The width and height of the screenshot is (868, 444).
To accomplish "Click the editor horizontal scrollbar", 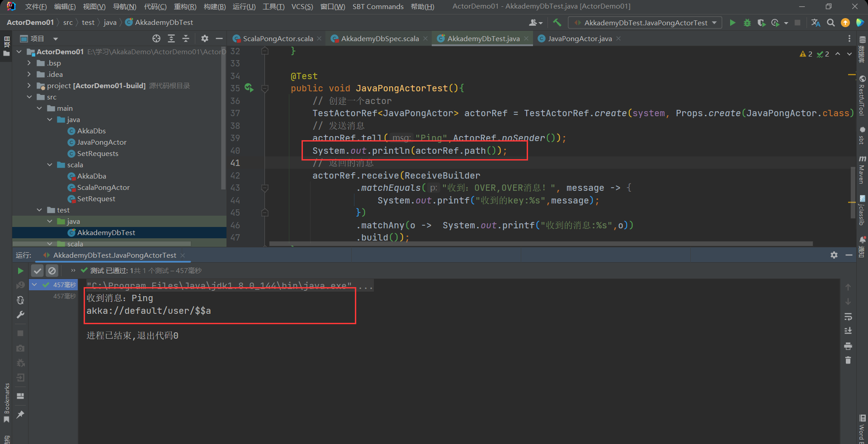I will tap(541, 244).
